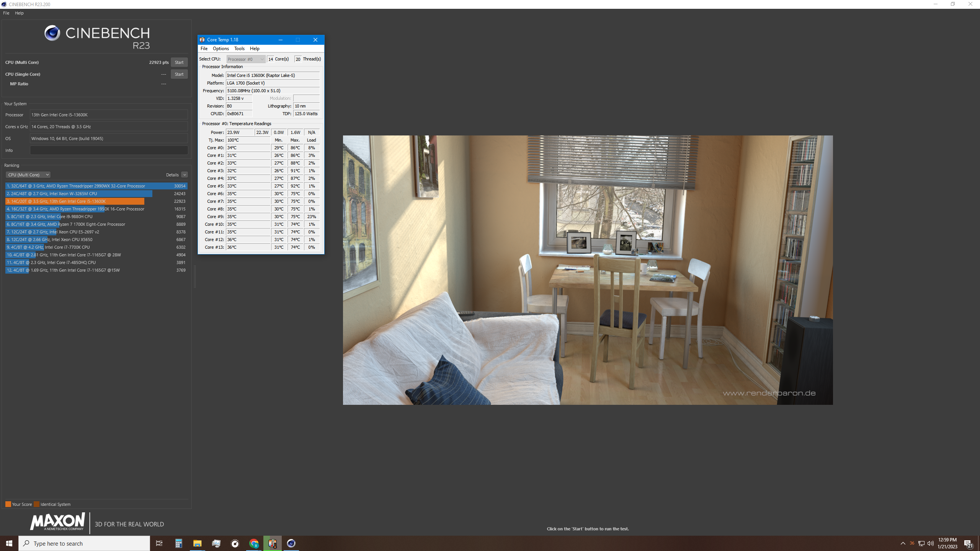The width and height of the screenshot is (980, 551).
Task: Open Core Temp Tools menu
Action: coord(239,49)
